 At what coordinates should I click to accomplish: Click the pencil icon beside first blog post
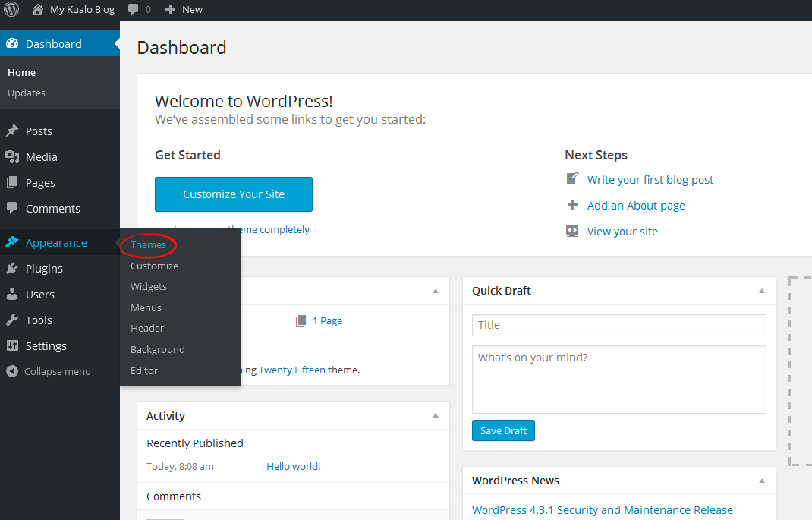point(572,178)
